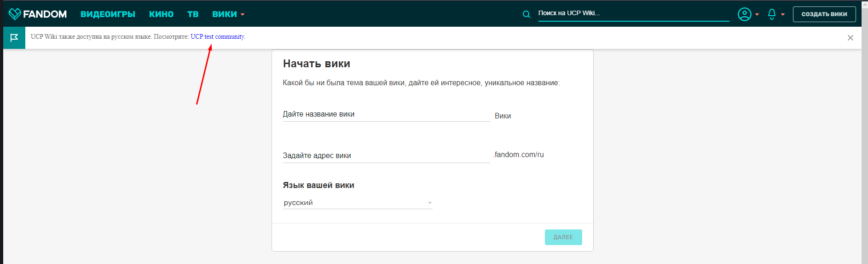Viewport: 868px width, 264px height.
Task: Click the page vertical scrollbar
Action: coord(865,132)
